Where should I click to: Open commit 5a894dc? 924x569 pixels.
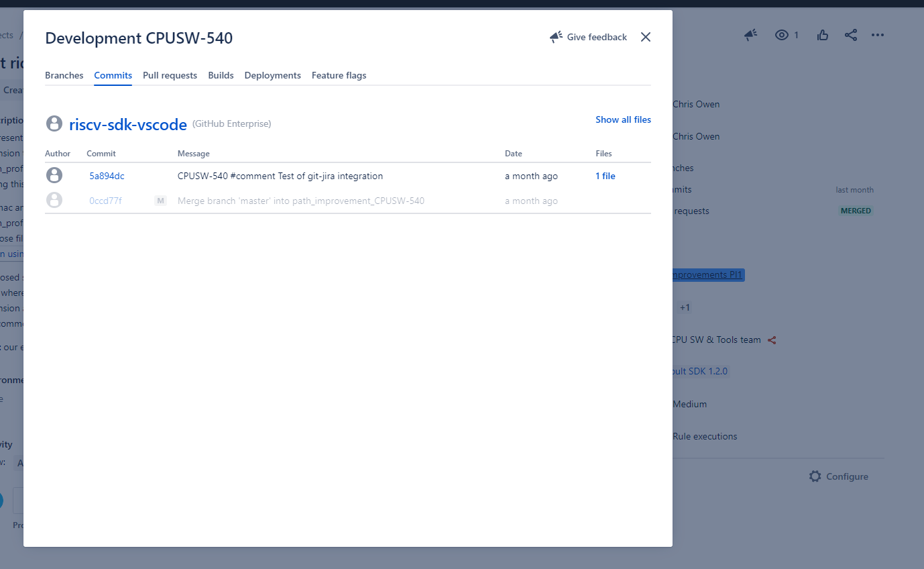(107, 176)
